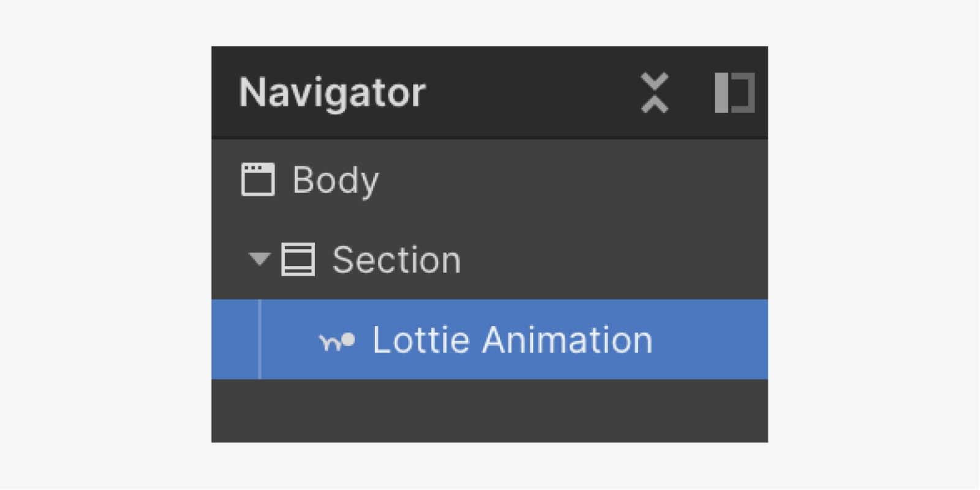
Task: Collapse the Section tree with its triangle
Action: pos(260,259)
